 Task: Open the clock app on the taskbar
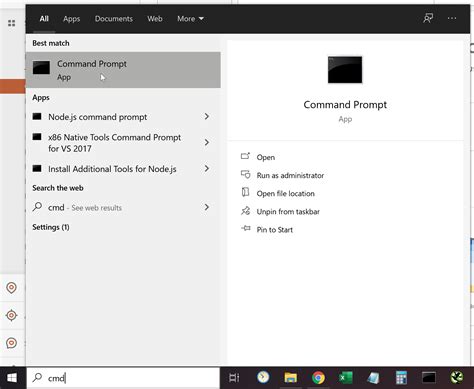(x=263, y=377)
